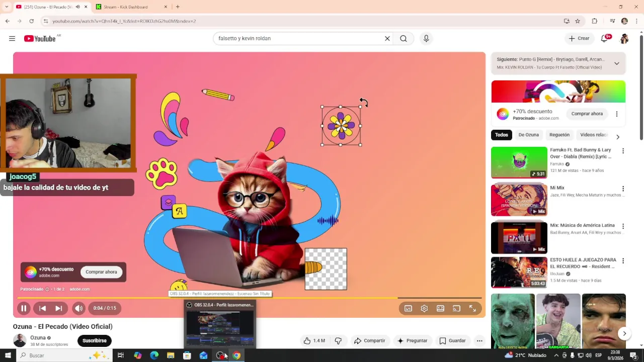
Task: Clear the search box text
Action: point(387,39)
